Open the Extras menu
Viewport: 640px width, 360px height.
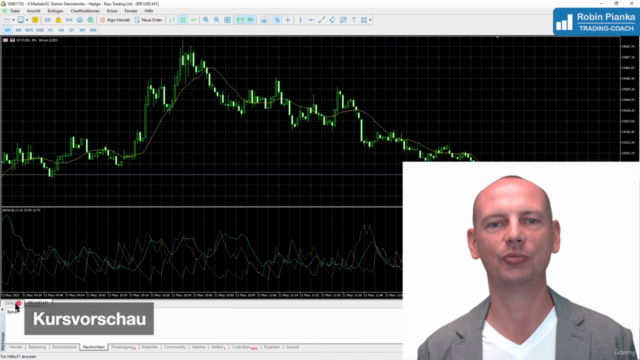112,11
